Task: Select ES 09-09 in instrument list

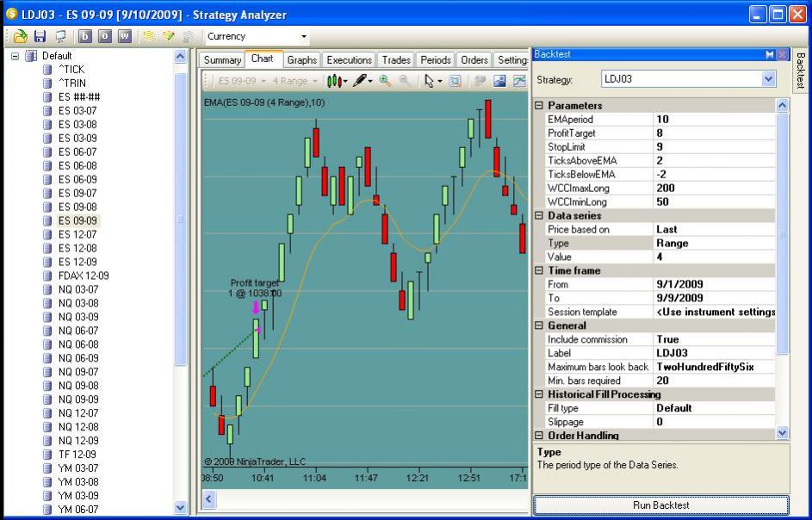Action: [x=77, y=220]
